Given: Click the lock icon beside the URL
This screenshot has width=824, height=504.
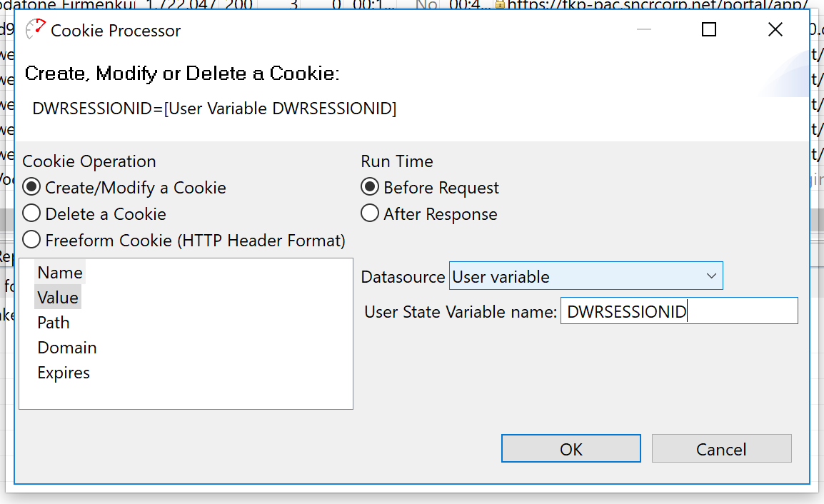Looking at the screenshot, I should 499,4.
